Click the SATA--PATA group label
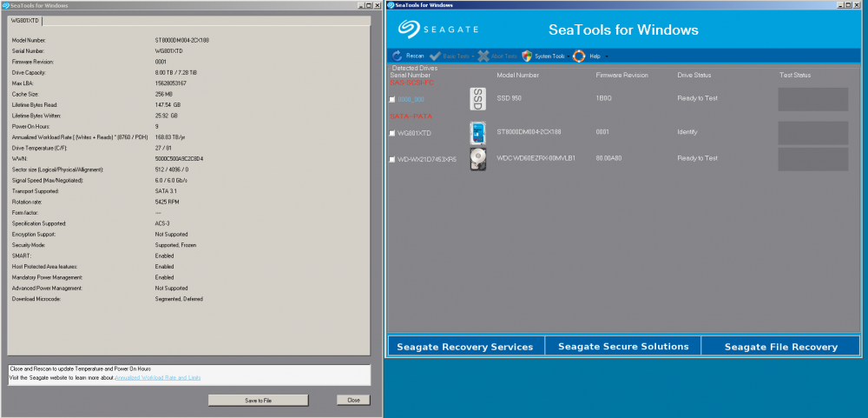This screenshot has height=418, width=868. tap(411, 116)
